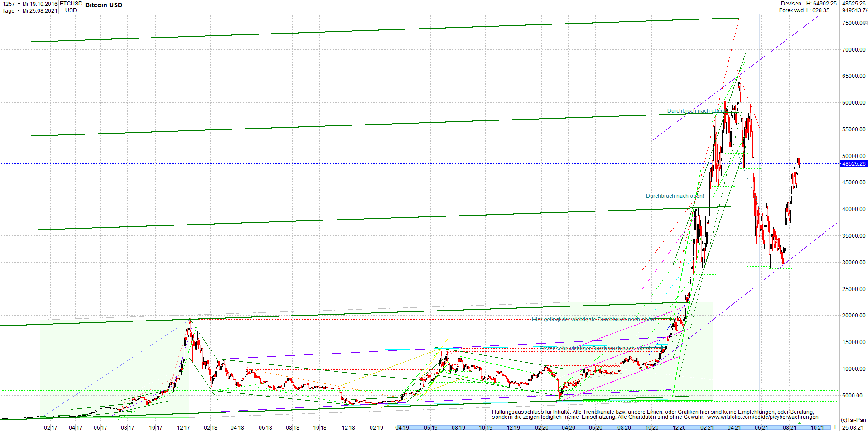
Task: Click the 'Erster sehr wichtiger Durchbruch' annotation
Action: point(595,349)
